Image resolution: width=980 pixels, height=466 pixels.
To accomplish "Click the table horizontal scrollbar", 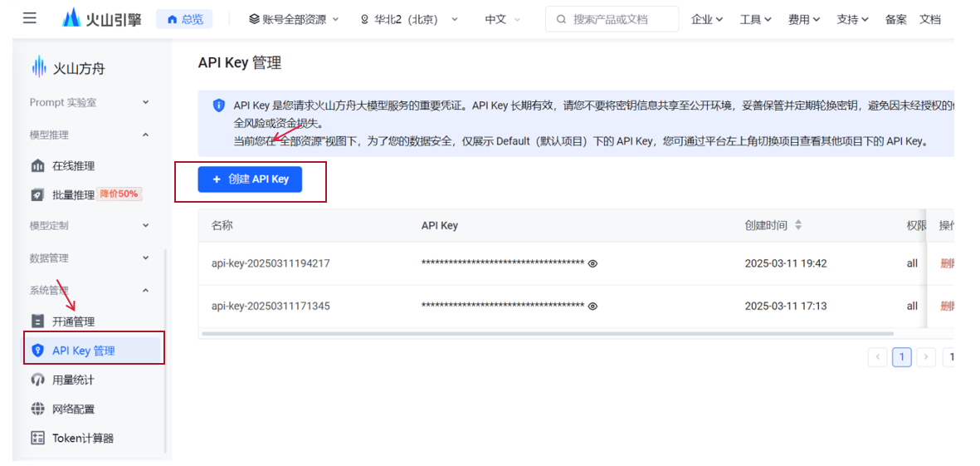I will tap(548, 334).
